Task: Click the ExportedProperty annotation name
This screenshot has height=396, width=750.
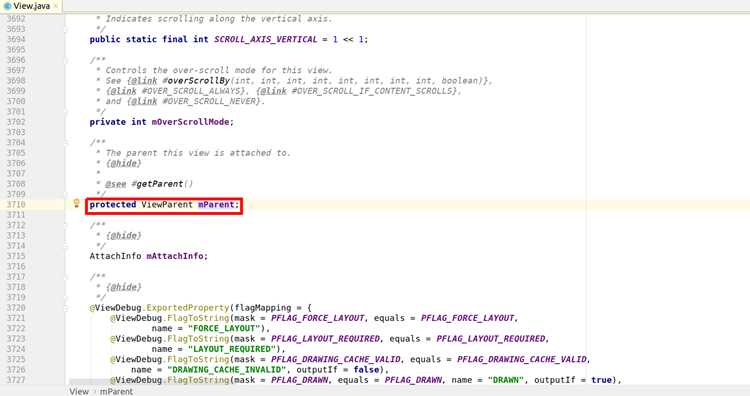Action: [188, 308]
